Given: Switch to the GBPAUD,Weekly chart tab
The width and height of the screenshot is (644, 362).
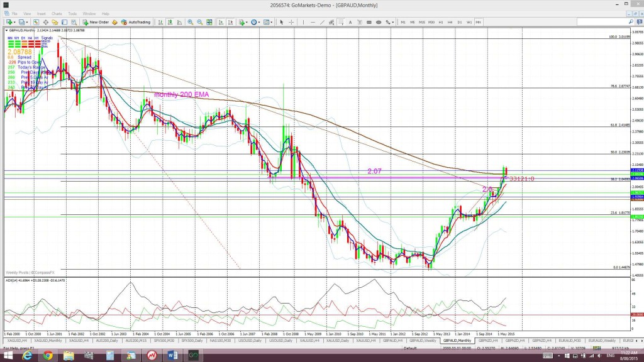Looking at the screenshot, I should [423, 341].
